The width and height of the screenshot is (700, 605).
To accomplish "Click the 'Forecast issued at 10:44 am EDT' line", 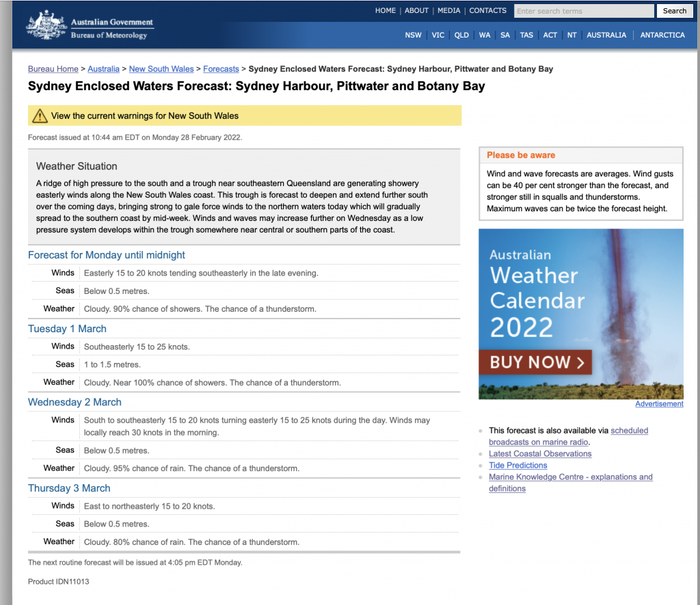I will click(135, 137).
